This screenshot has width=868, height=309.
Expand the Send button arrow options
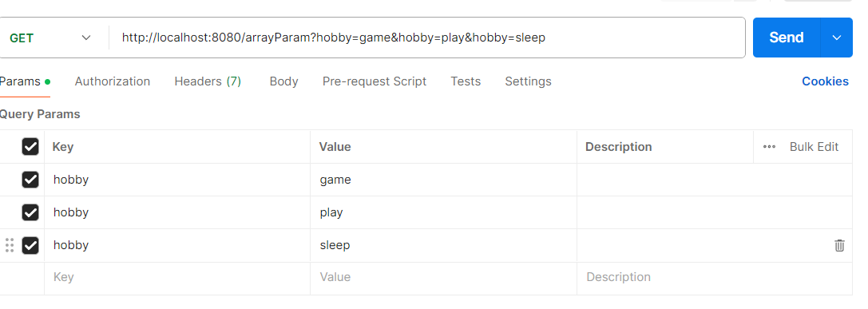[836, 38]
